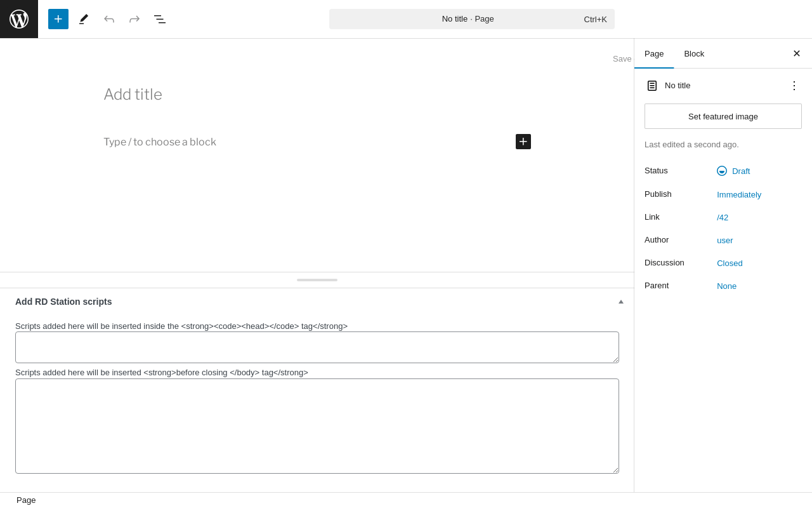Open the Document Overview list icon
The width and height of the screenshot is (812, 508).
(x=160, y=19)
